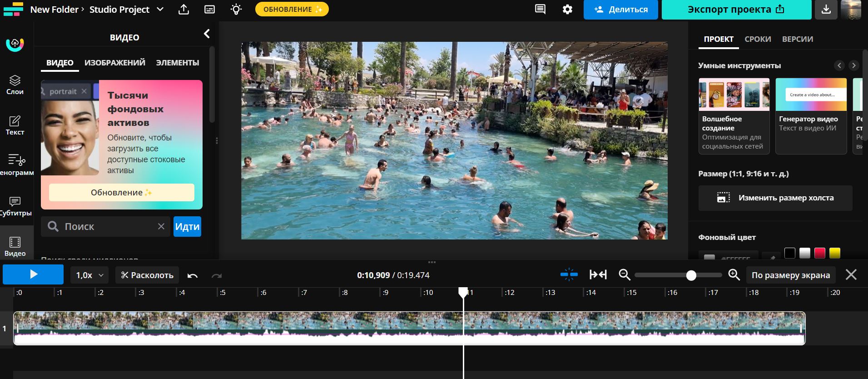Click the :5 mark on timeline ruler
868x379 pixels.
[222, 293]
